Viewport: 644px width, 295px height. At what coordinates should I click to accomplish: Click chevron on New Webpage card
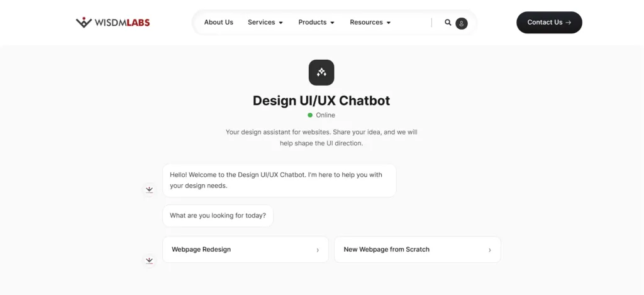pos(489,250)
